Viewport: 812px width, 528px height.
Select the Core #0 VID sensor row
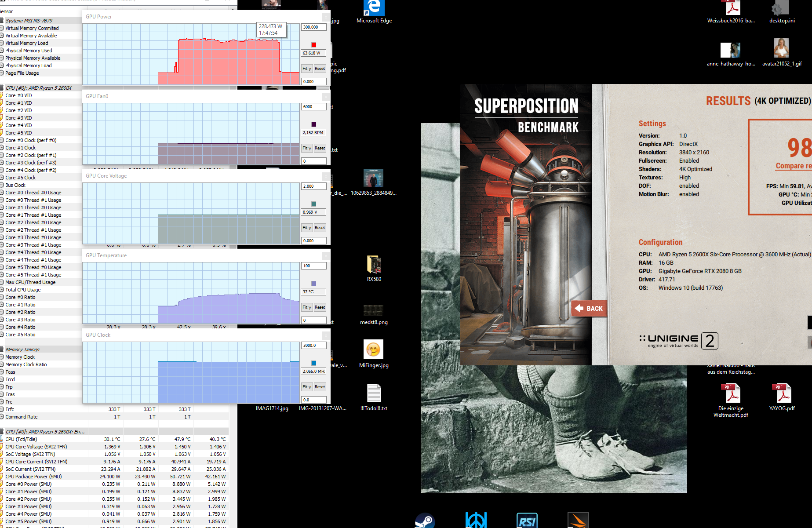(41, 95)
